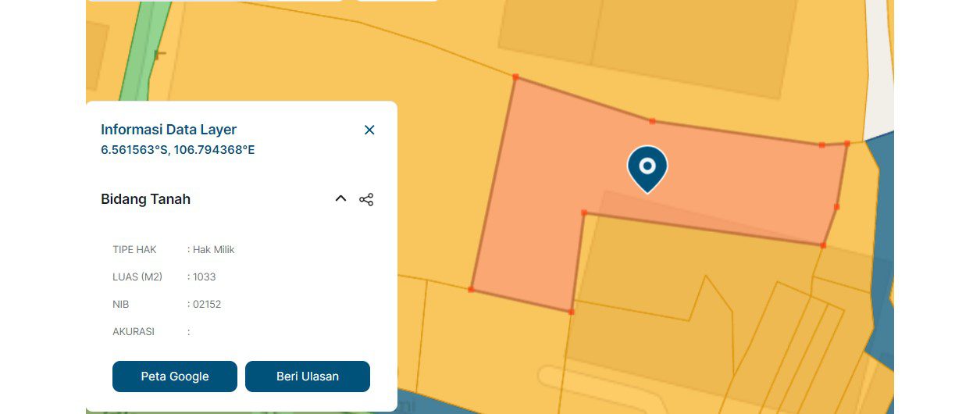Select the NIB value 02152
The width and height of the screenshot is (980, 414).
207,305
